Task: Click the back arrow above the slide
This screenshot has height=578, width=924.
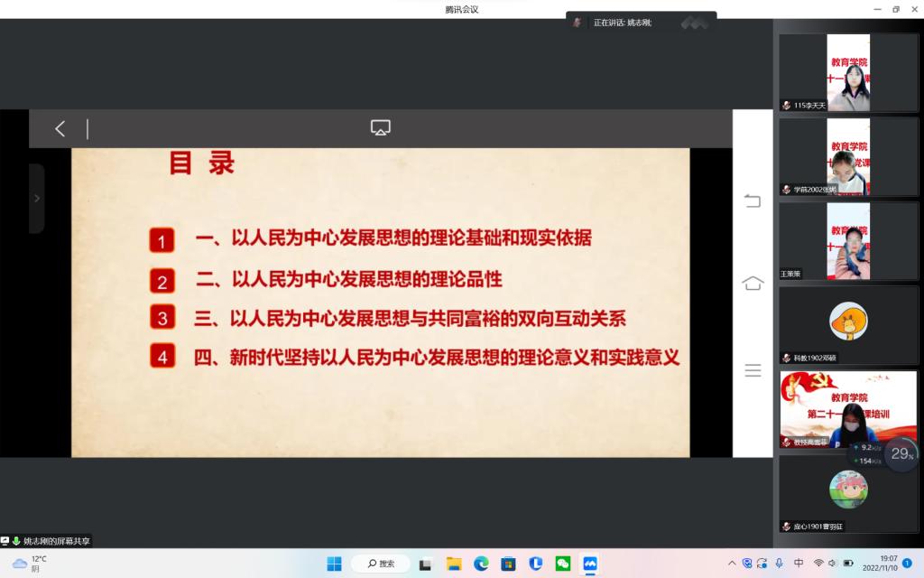Action: (x=60, y=129)
